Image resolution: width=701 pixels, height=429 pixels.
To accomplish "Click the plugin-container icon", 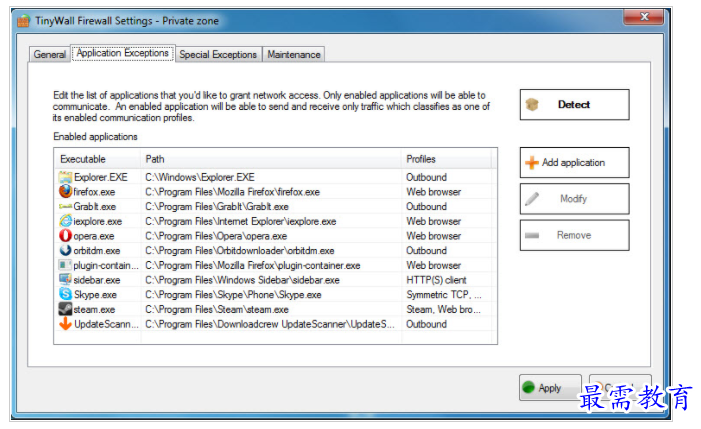I will [65, 265].
